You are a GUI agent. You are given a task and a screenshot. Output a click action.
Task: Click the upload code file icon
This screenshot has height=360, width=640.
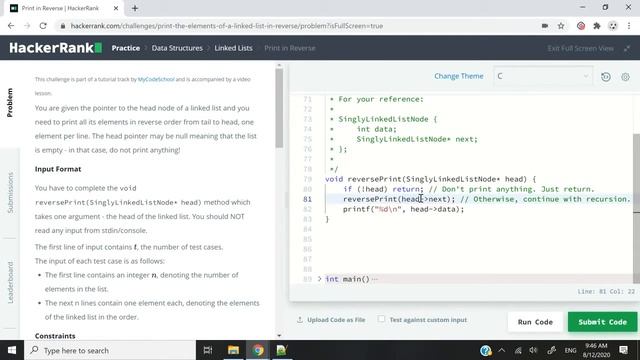click(300, 320)
